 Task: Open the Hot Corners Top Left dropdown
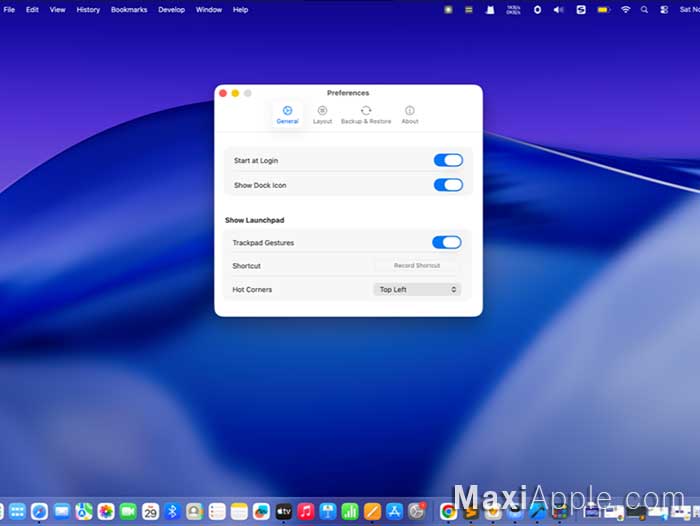[x=417, y=289]
